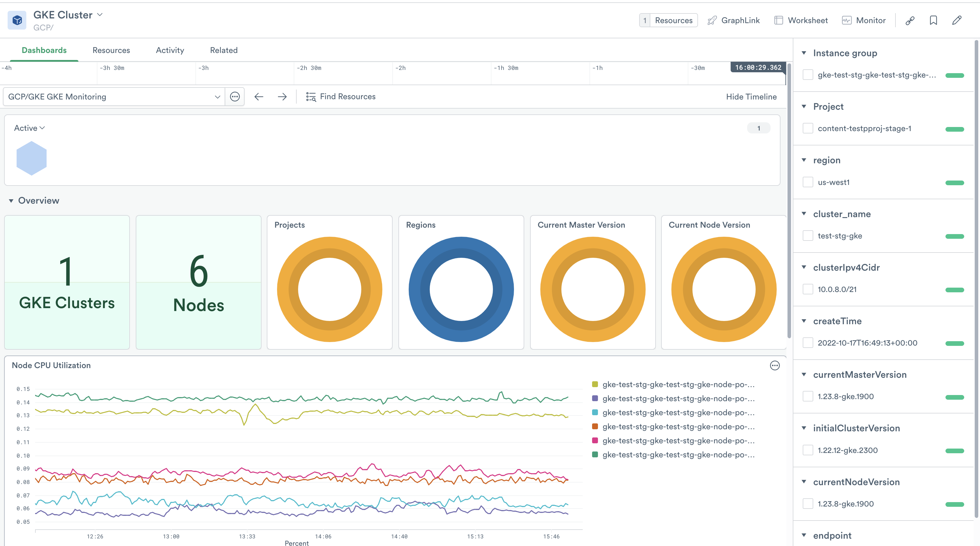Image resolution: width=980 pixels, height=546 pixels.
Task: Check us-west1 region checkbox
Action: [x=808, y=182]
